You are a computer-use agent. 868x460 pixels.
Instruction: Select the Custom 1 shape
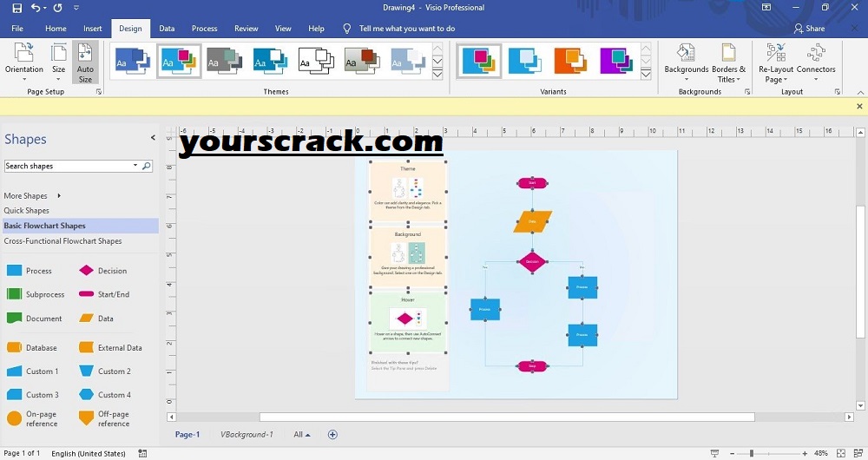pyautogui.click(x=15, y=371)
